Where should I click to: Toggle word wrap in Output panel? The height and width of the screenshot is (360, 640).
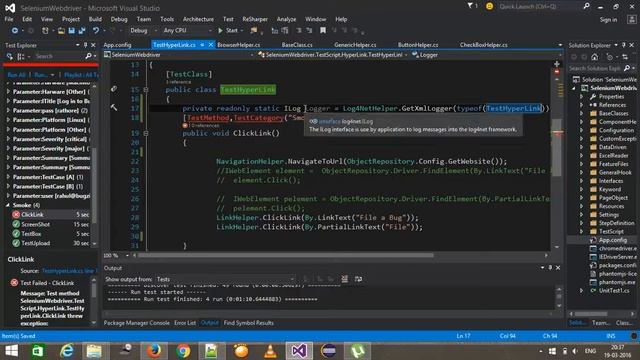pos(358,279)
